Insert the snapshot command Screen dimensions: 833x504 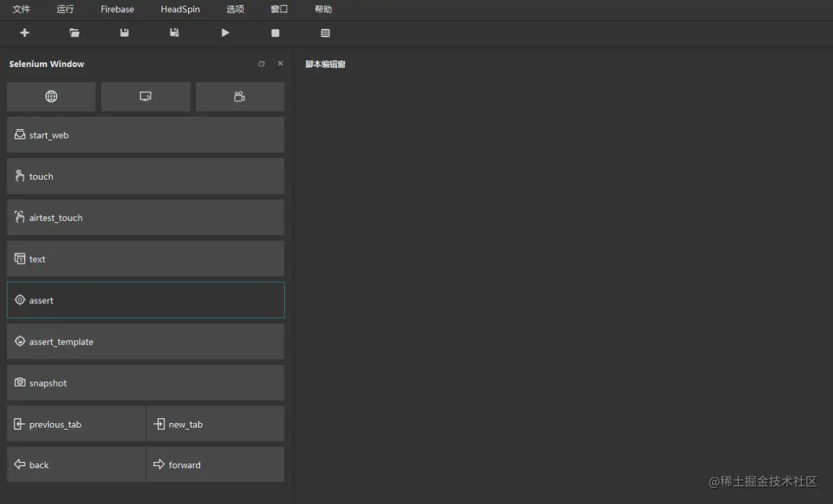tap(145, 382)
